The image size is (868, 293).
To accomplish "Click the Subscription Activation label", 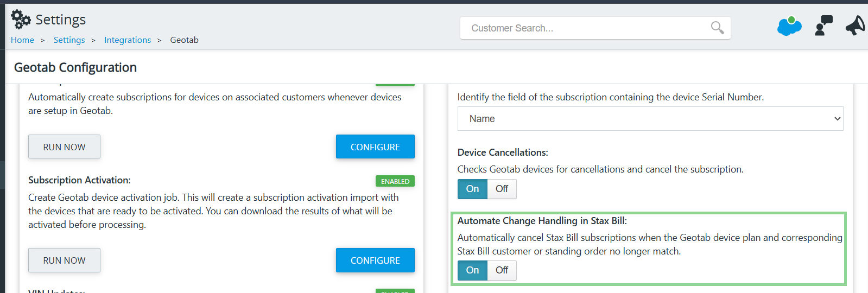I will [x=79, y=180].
